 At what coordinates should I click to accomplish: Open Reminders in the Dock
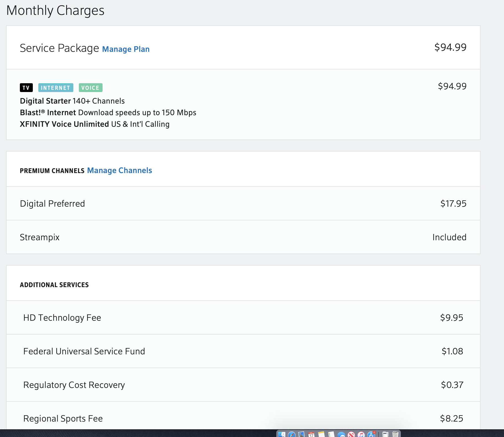[x=331, y=435]
